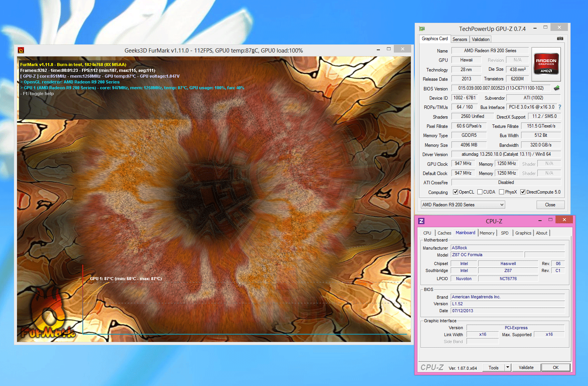Click the Bandwidth '320.0 GB/s' value

click(541, 145)
